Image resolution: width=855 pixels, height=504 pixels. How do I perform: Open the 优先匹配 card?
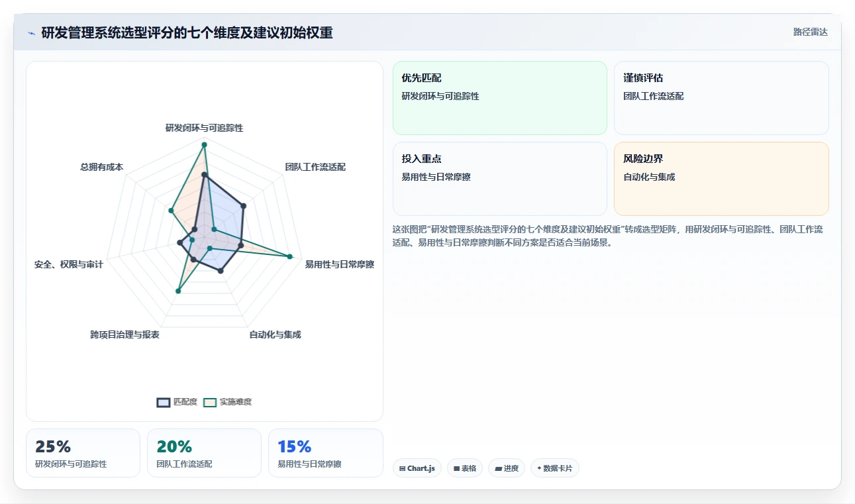pyautogui.click(x=500, y=98)
